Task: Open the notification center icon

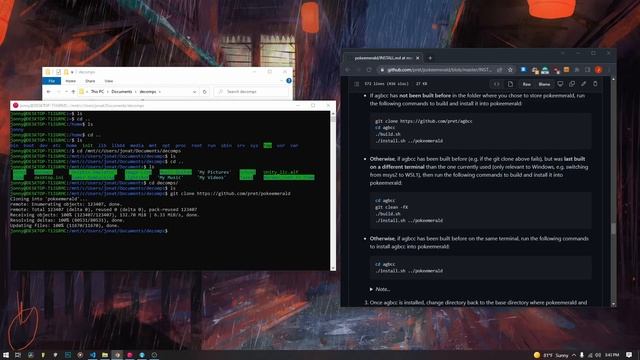Action: pyautogui.click(x=629, y=355)
